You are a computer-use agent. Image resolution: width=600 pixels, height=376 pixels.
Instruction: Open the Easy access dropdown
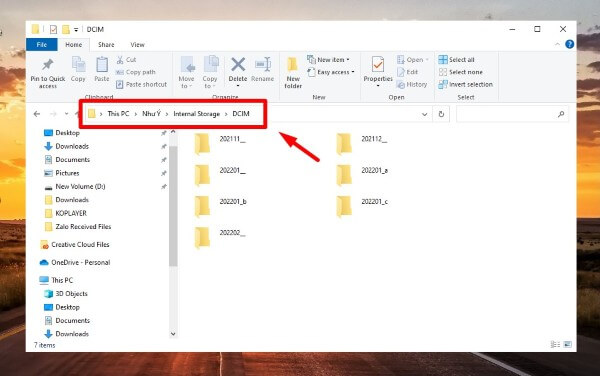point(331,72)
